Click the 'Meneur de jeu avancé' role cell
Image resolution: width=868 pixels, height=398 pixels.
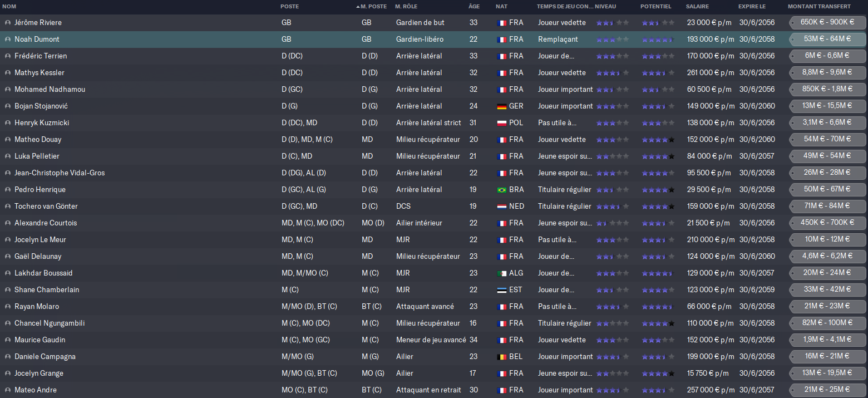click(x=431, y=340)
